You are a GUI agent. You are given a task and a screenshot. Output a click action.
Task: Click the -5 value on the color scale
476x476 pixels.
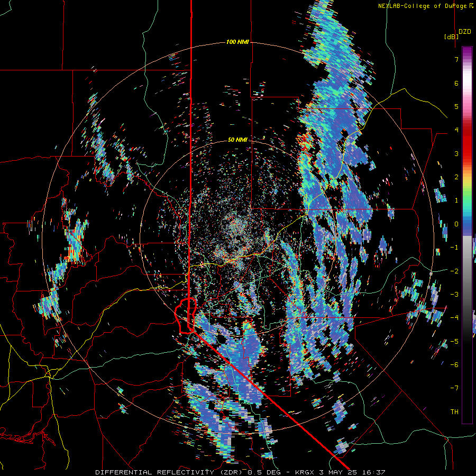454,341
